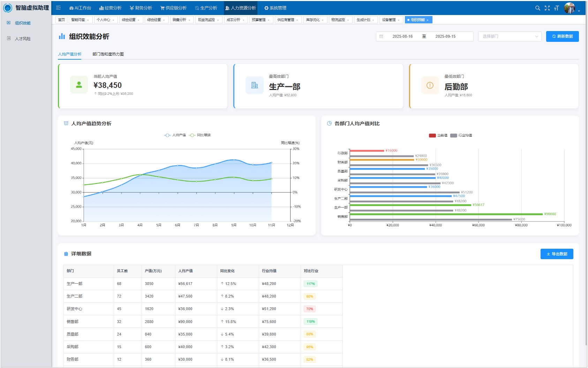Expand the 选择部门 dropdown
Viewport: 588px width, 368px height.
(x=510, y=36)
